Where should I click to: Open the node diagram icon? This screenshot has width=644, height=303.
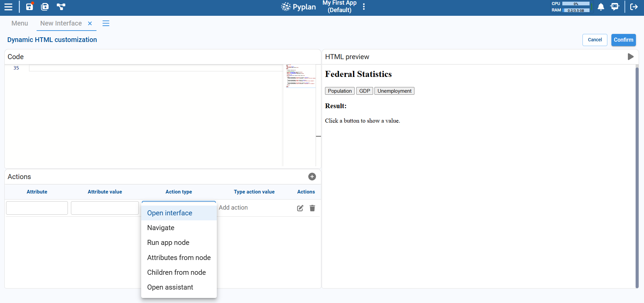[61, 7]
